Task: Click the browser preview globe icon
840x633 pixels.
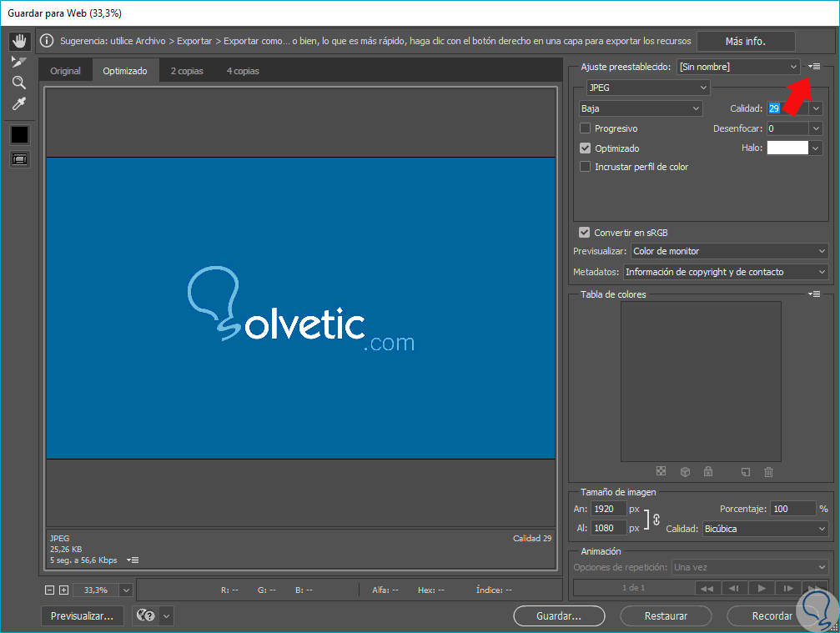Action: tap(145, 615)
